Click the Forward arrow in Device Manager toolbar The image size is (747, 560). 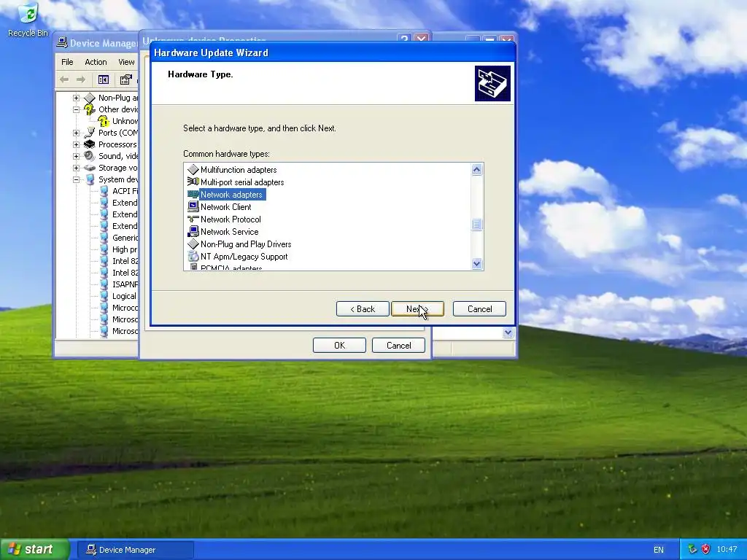(81, 79)
